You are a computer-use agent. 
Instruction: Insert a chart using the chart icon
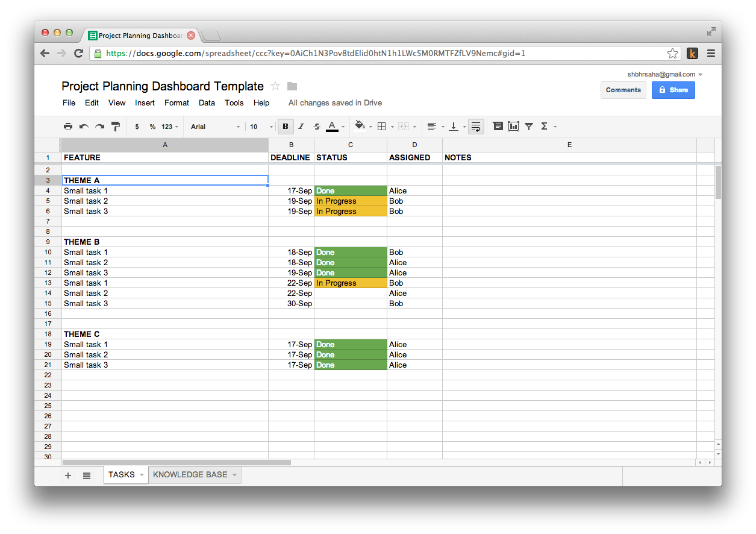tap(513, 127)
